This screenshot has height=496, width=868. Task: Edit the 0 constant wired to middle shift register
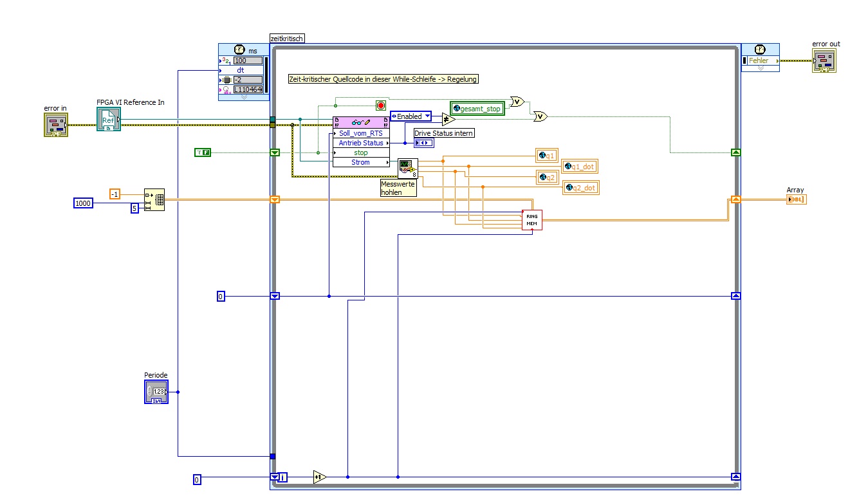point(221,296)
